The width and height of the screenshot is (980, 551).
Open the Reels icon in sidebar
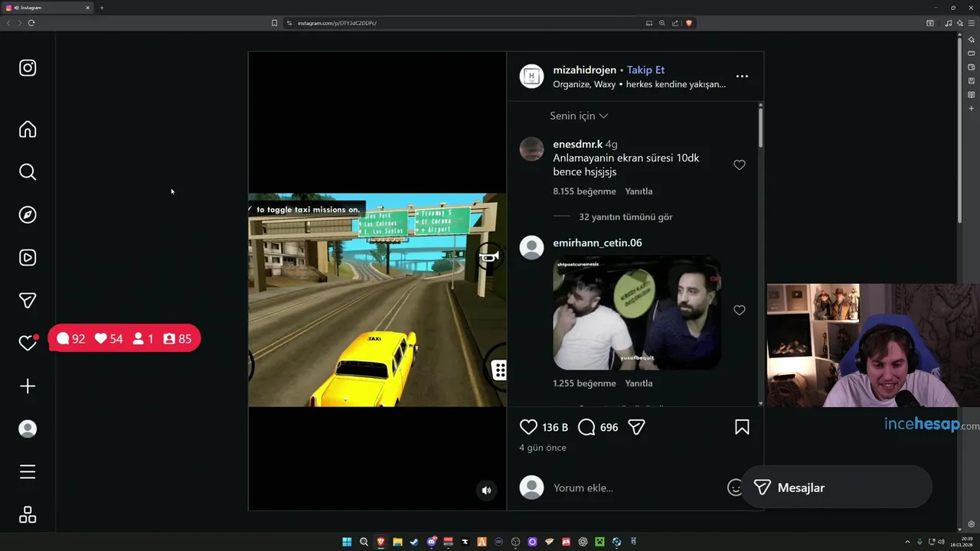pos(28,258)
